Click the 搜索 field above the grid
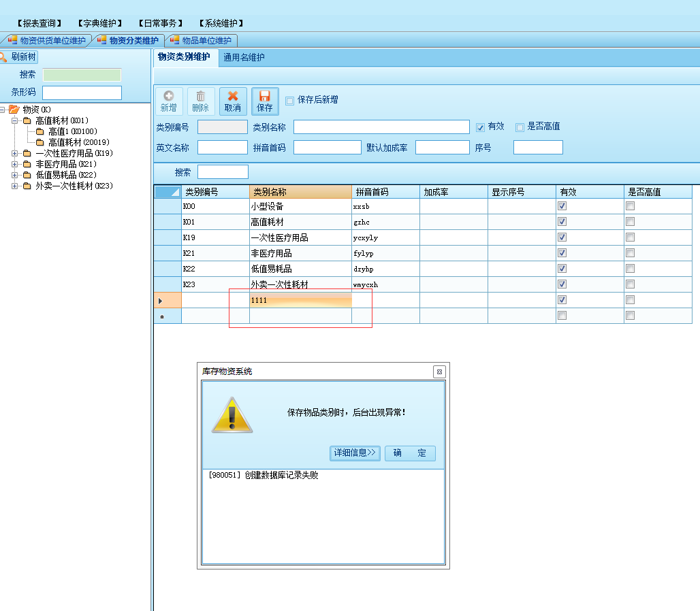Screen dimensions: 700x611 pyautogui.click(x=223, y=171)
